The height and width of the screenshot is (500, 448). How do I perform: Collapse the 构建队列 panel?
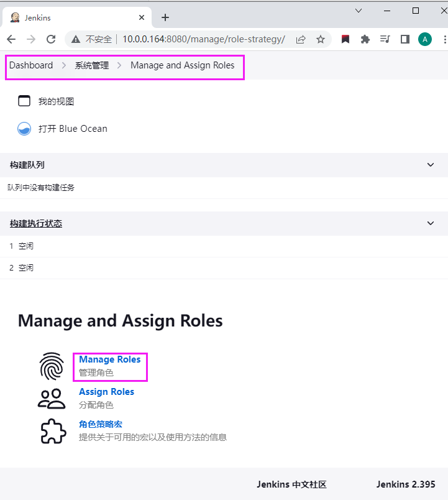coord(431,165)
